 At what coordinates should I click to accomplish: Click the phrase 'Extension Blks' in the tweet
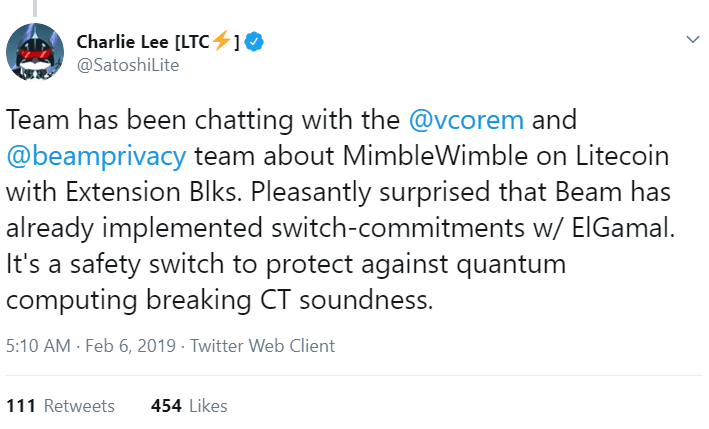pos(148,193)
